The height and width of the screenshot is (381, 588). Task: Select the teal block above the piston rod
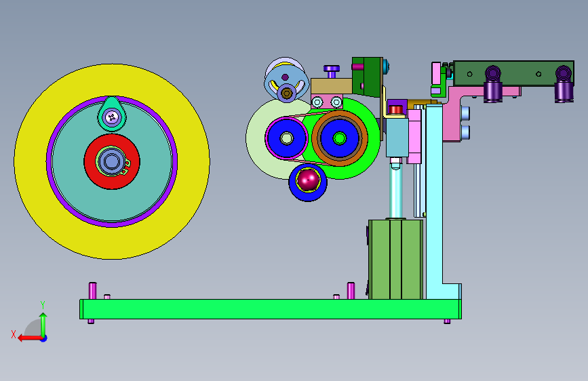click(397, 137)
